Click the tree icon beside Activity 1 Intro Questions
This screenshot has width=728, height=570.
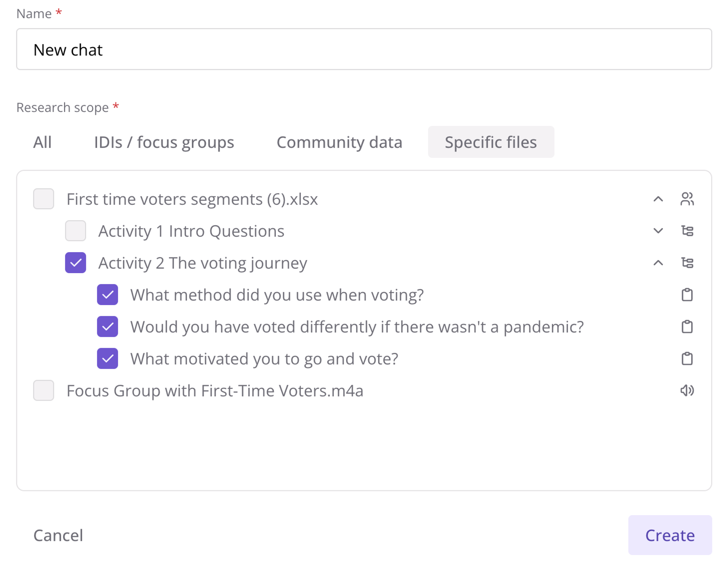(687, 231)
